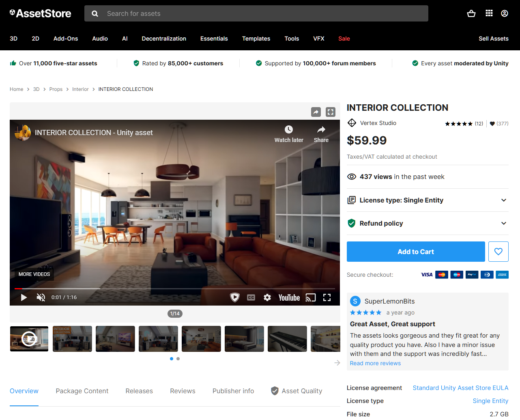
Task: Open Read more reviews link
Action: tap(375, 363)
